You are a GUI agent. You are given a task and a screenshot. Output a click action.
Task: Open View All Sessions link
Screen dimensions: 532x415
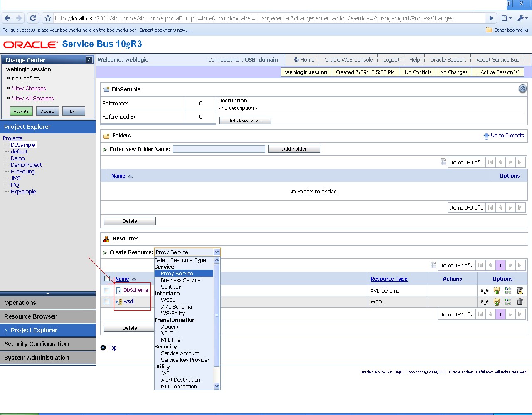pyautogui.click(x=33, y=99)
